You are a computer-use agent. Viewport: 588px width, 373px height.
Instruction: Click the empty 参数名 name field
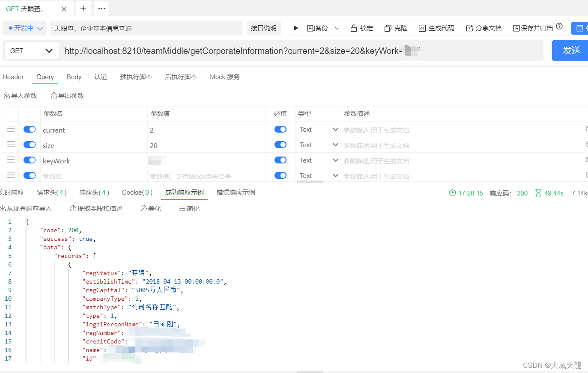(x=94, y=176)
